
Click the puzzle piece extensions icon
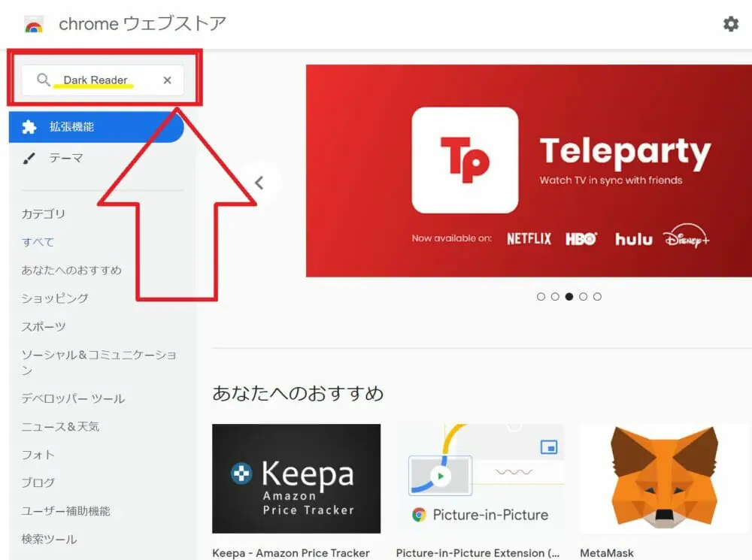click(x=29, y=127)
